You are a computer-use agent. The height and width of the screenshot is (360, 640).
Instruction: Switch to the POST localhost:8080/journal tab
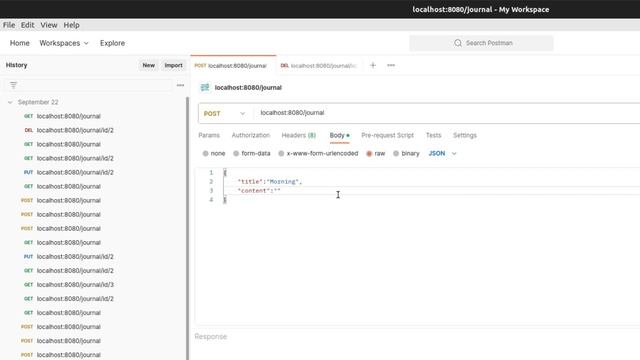233,66
